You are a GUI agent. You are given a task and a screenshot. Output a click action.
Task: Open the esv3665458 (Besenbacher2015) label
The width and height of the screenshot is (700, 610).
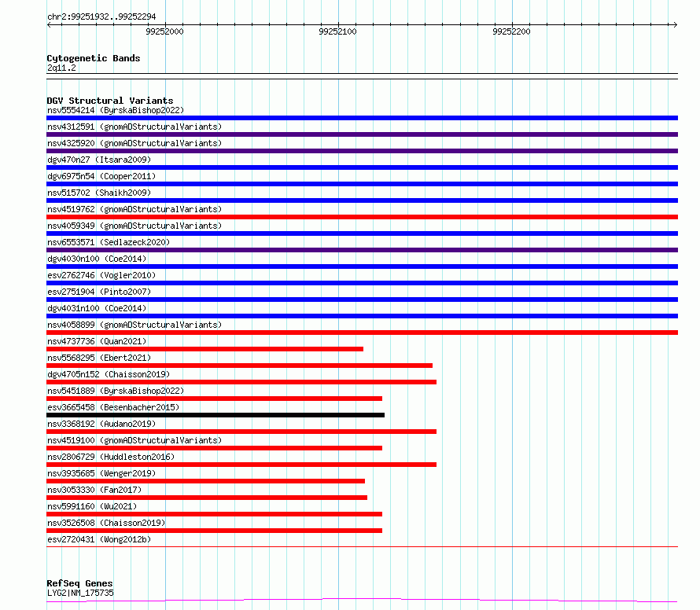click(x=113, y=407)
